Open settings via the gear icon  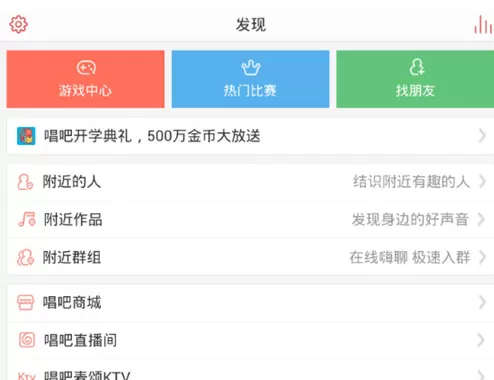[x=18, y=24]
